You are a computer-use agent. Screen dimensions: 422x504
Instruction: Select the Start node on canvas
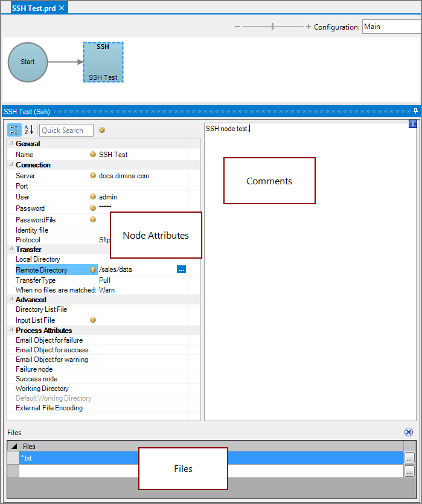(28, 62)
